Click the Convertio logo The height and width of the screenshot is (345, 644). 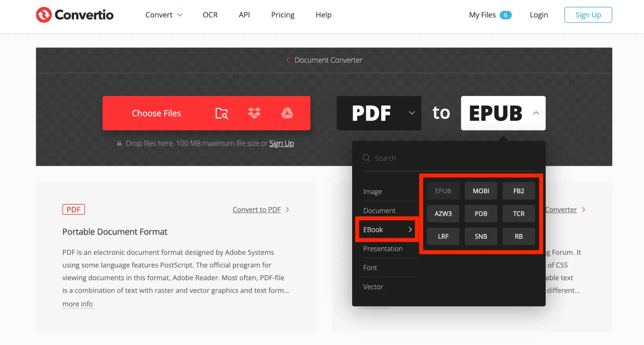coord(75,15)
